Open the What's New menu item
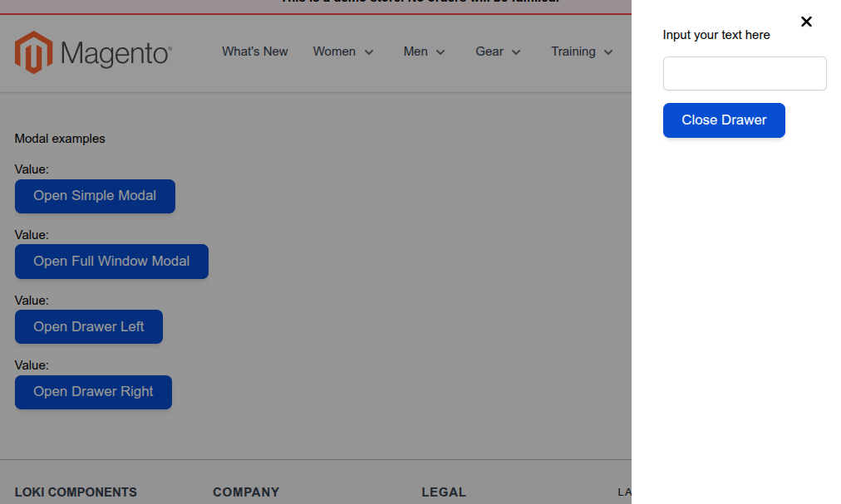 coord(254,51)
